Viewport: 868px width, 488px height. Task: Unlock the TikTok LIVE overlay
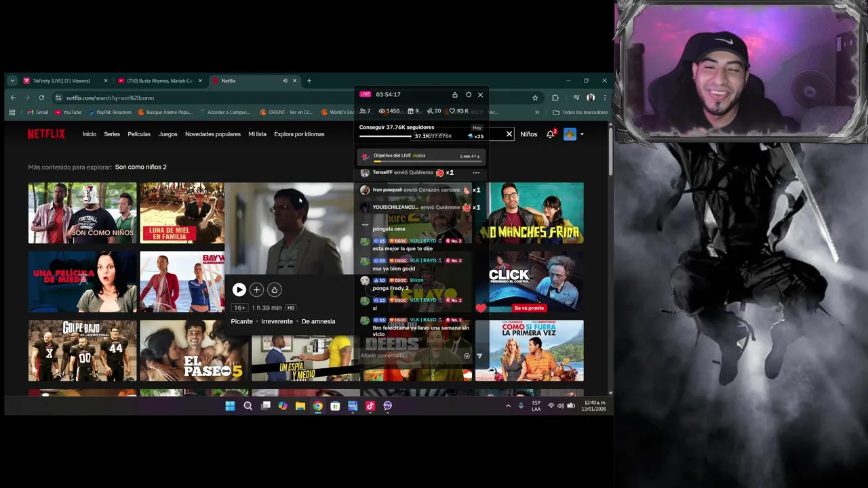(455, 95)
